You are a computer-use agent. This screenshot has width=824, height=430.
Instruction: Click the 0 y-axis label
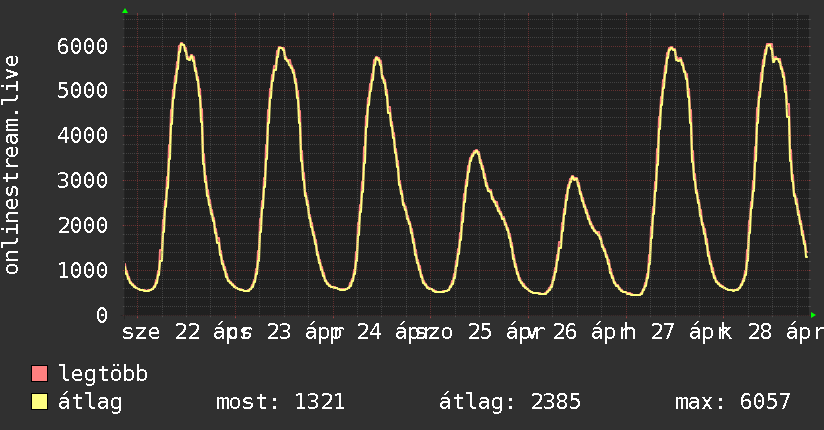[102, 315]
